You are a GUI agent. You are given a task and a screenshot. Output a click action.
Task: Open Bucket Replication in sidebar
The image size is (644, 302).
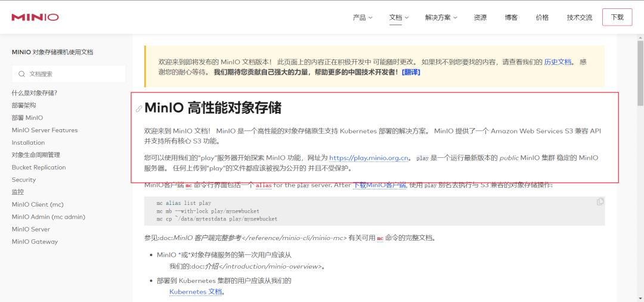coord(39,167)
